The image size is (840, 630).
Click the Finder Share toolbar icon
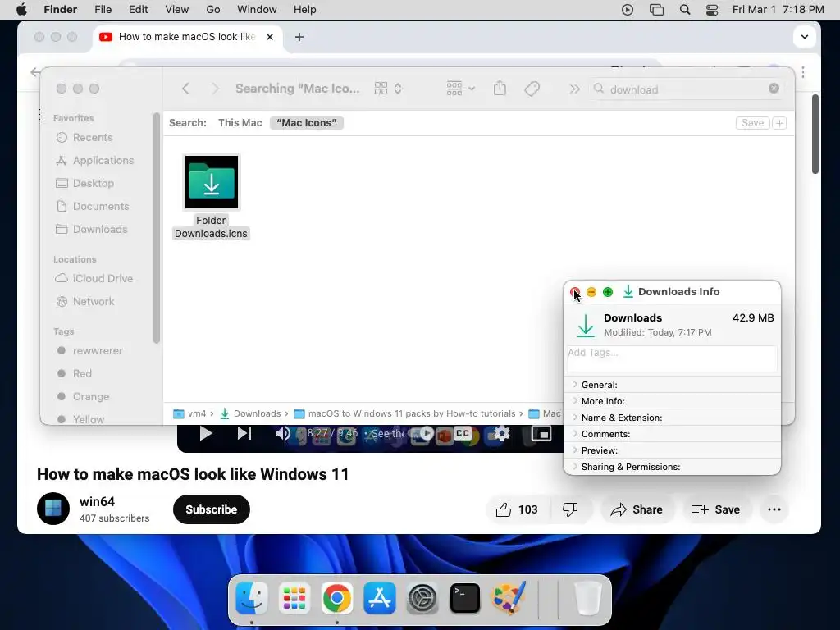(500, 88)
